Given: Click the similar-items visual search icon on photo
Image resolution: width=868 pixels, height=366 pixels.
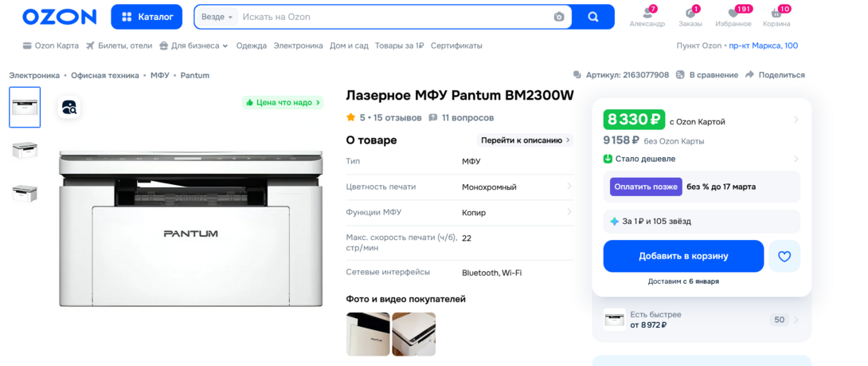Looking at the screenshot, I should (x=69, y=107).
